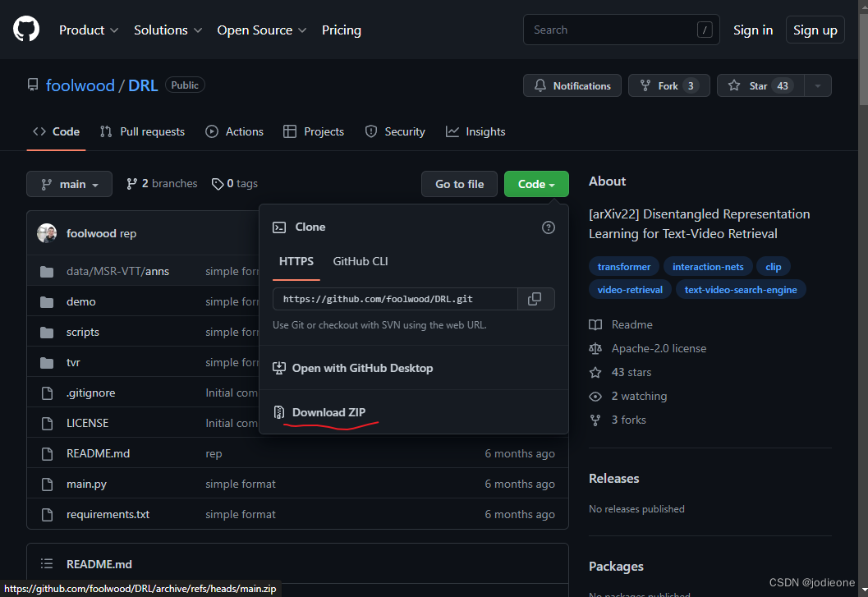The image size is (868, 597).
Task: Toggle the green Code dropdown button
Action: pos(536,184)
